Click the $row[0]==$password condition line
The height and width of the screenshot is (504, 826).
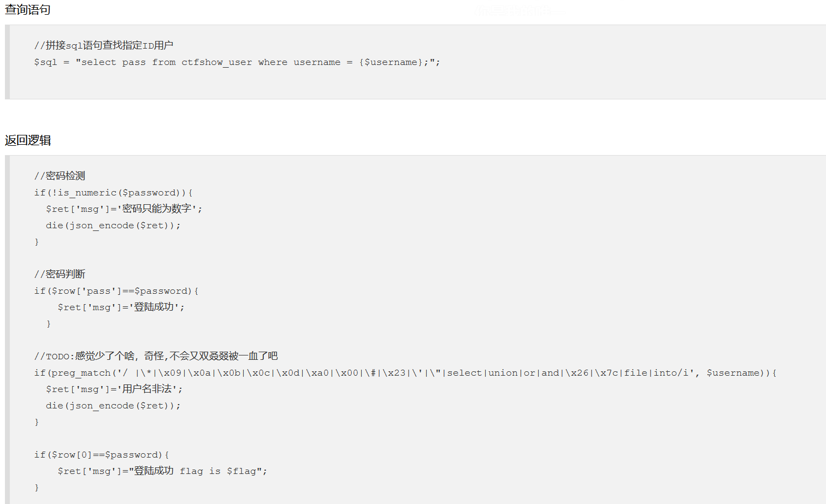point(102,455)
